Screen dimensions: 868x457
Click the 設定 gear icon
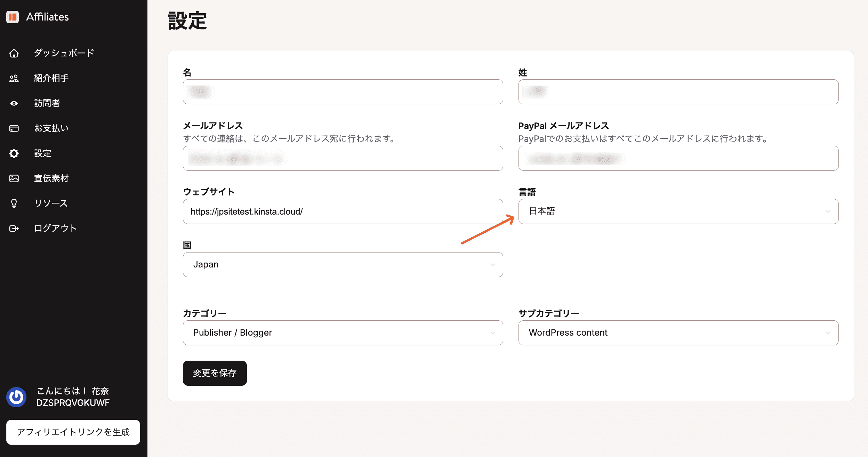pyautogui.click(x=14, y=153)
